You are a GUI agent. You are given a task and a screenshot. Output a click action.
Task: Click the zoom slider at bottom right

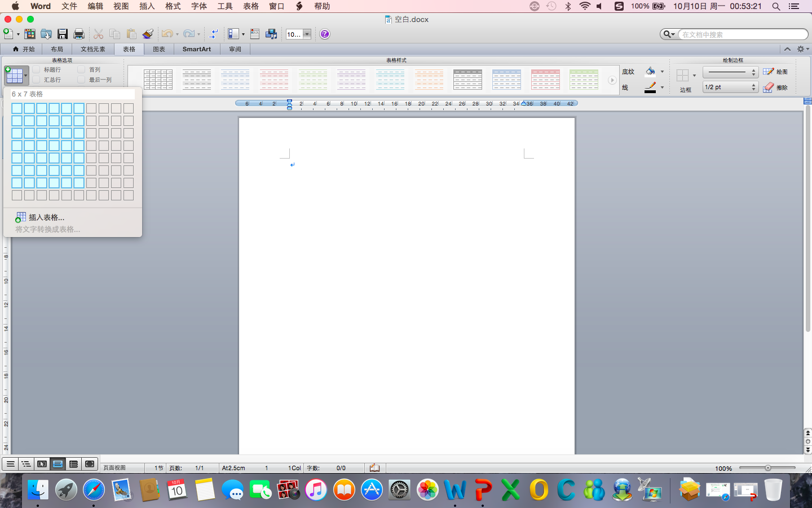pos(767,468)
